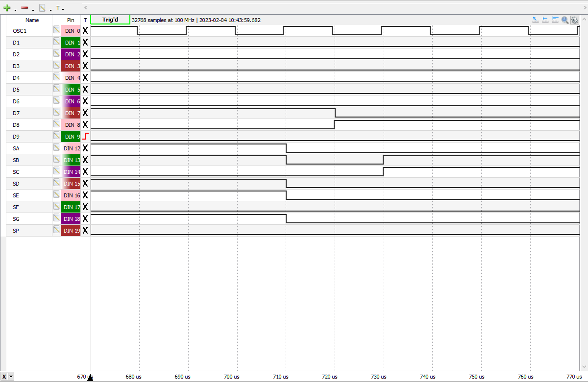Open D1 trigger condition X cell
This screenshot has width=588, height=382.
pyautogui.click(x=85, y=42)
